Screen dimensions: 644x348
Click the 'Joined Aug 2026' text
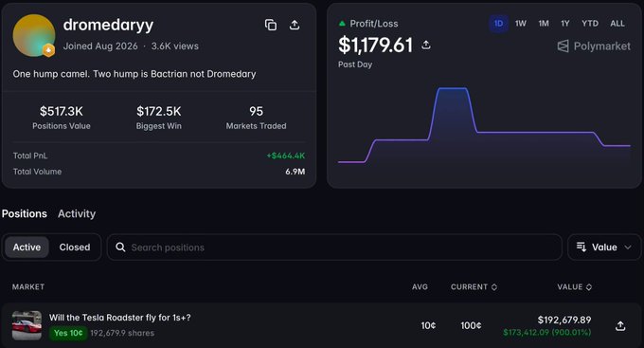[x=100, y=46]
